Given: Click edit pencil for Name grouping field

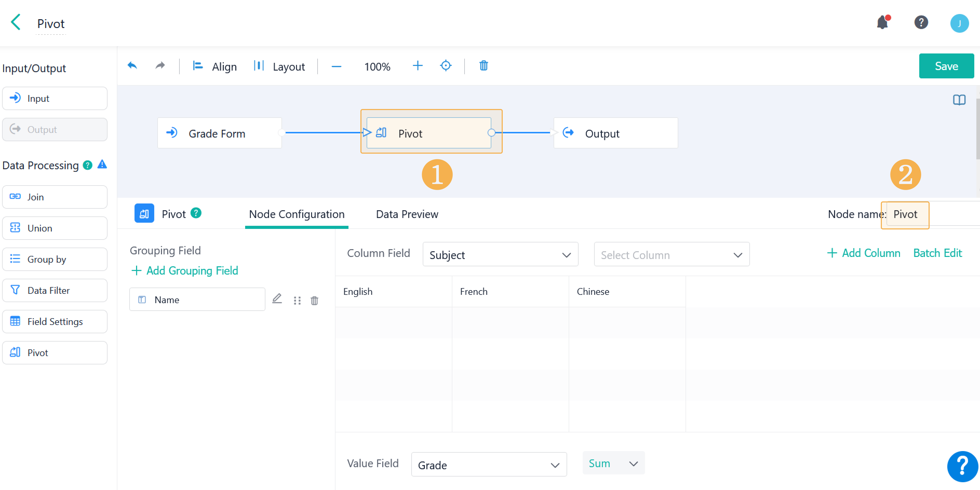Looking at the screenshot, I should 277,299.
